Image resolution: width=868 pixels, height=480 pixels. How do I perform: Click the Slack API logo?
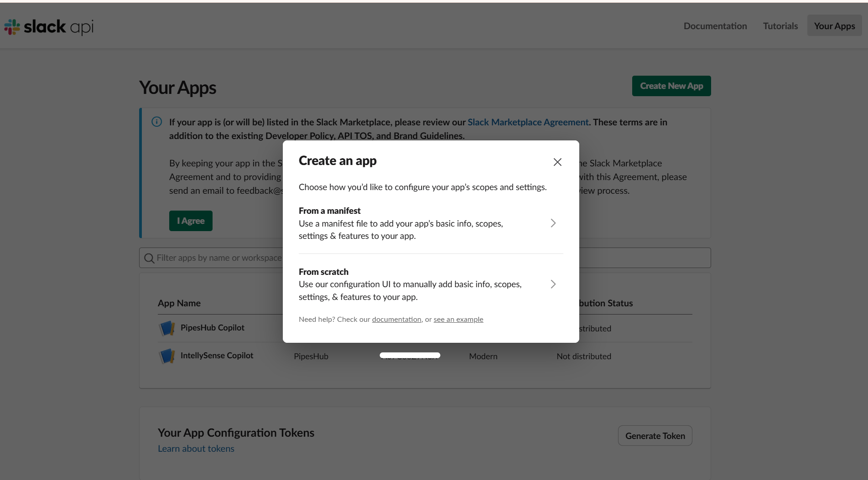pyautogui.click(x=48, y=26)
